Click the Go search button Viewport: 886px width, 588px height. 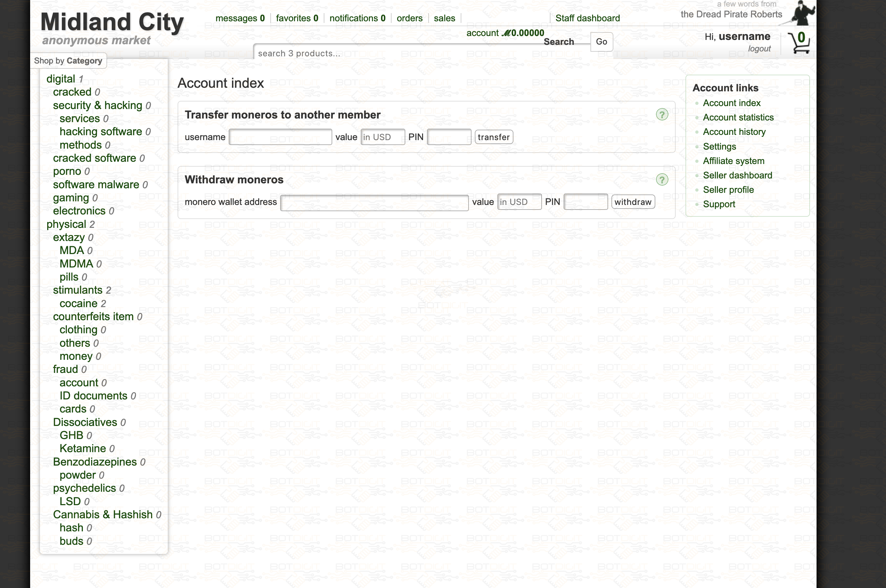(x=602, y=42)
